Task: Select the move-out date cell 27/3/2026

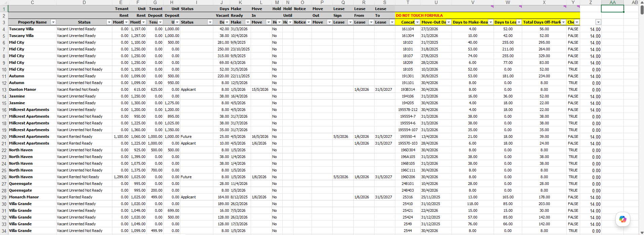Action: tap(436, 29)
